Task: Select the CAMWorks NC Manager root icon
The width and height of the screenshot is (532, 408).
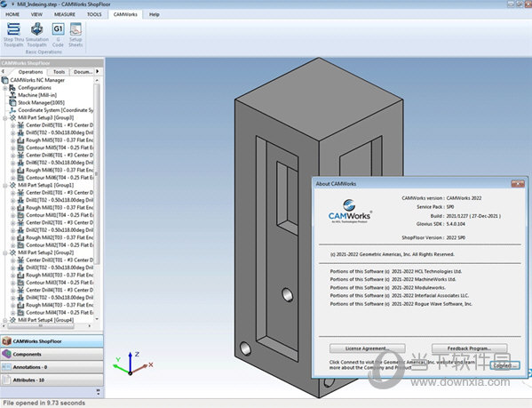Action: pos(4,80)
